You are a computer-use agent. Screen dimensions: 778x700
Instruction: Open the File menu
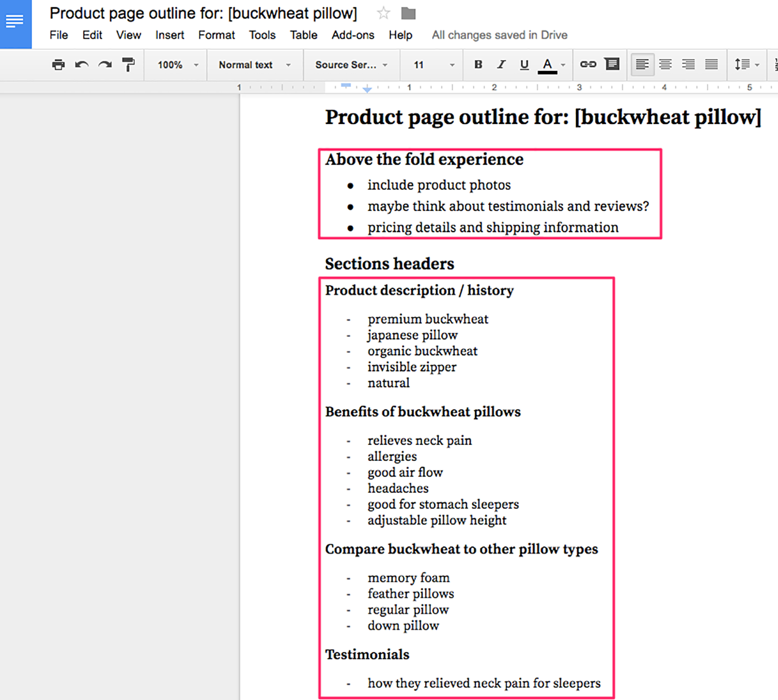[x=58, y=35]
